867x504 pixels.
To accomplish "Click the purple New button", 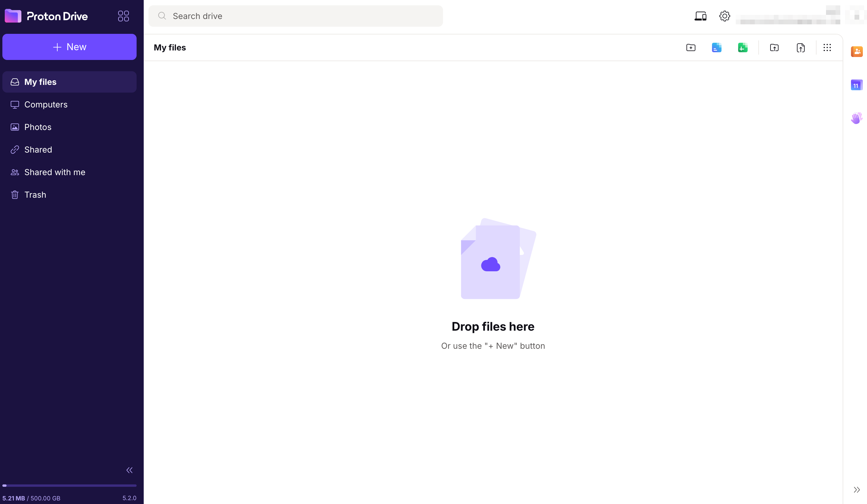I will tap(69, 47).
